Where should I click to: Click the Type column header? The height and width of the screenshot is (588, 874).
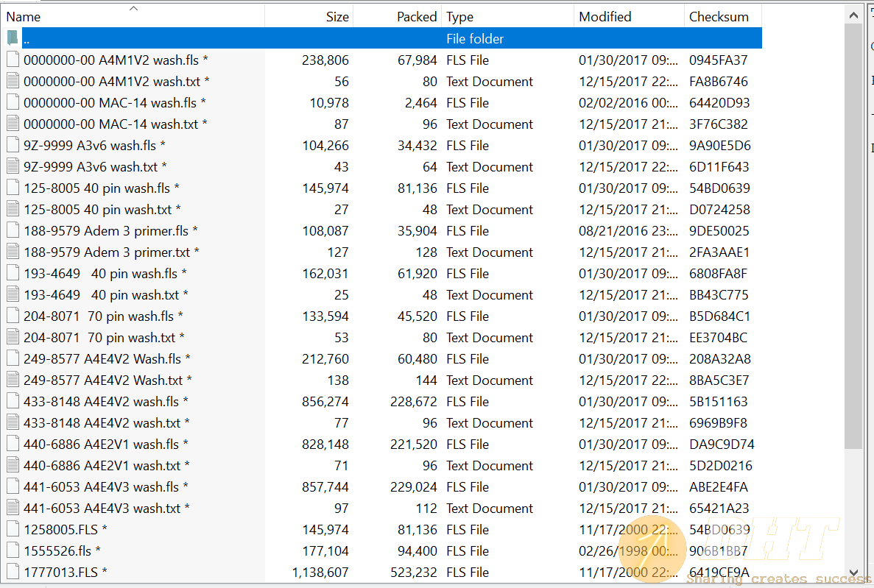point(460,17)
